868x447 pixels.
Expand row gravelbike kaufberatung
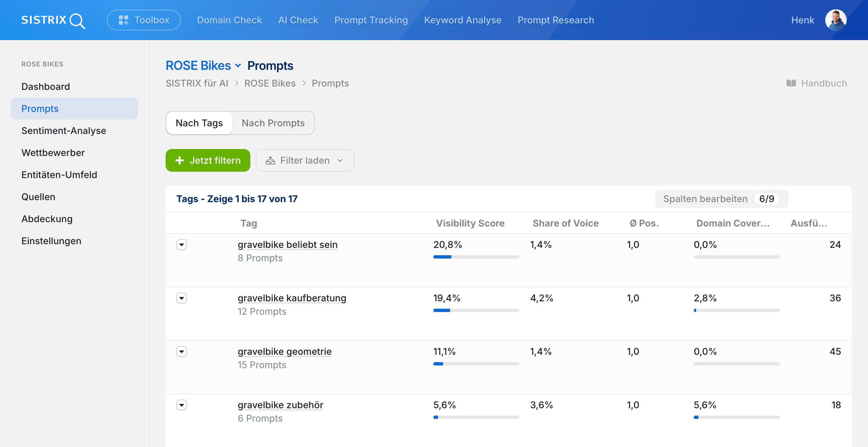(182, 298)
